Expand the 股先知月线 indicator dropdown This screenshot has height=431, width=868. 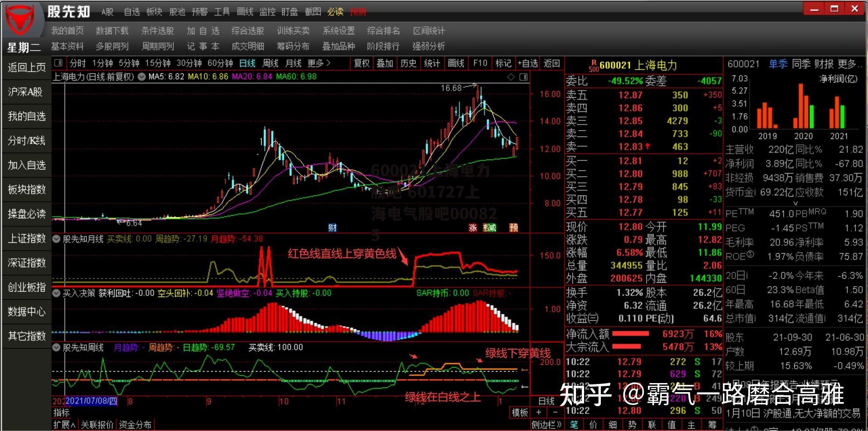coord(57,239)
